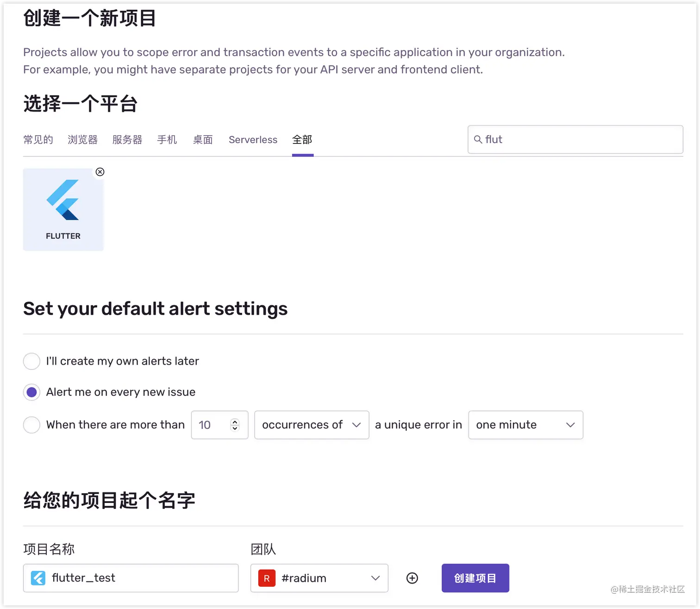Add a new team with plus icon
700x609 pixels.
(x=412, y=578)
